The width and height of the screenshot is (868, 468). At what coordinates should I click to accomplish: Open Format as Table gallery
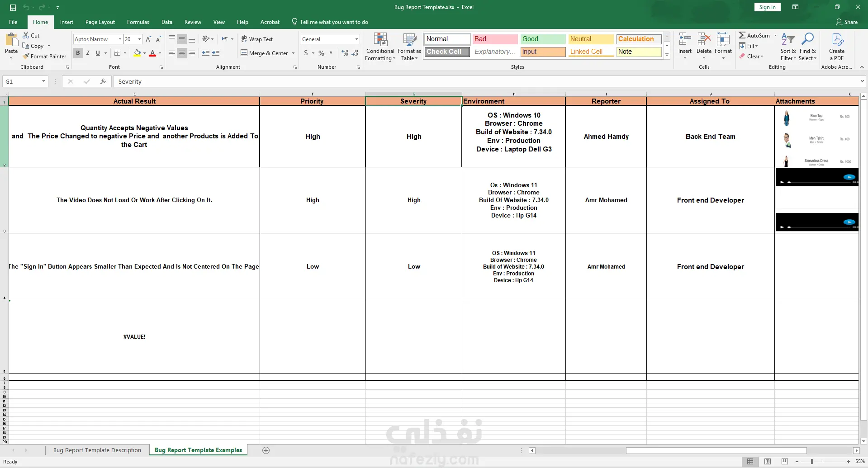point(409,47)
